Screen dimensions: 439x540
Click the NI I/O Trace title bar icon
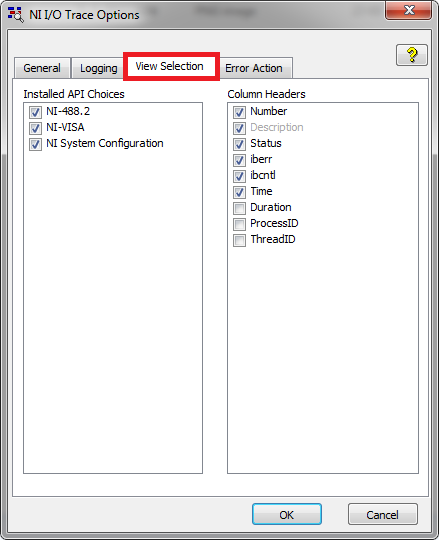pos(15,15)
